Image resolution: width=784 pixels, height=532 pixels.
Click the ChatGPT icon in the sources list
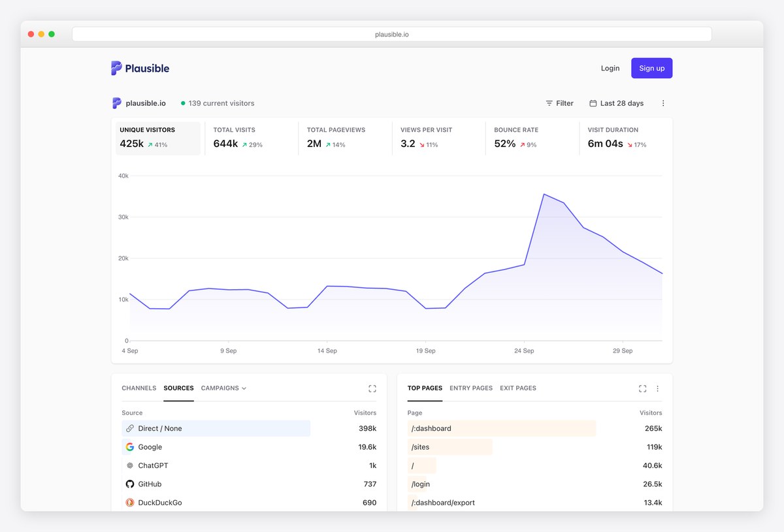point(130,465)
